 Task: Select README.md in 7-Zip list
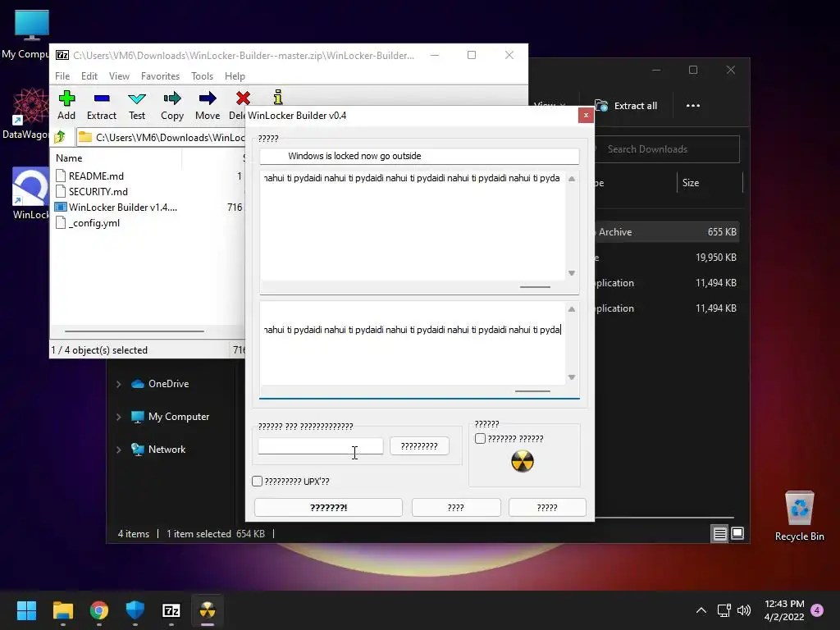(x=96, y=176)
